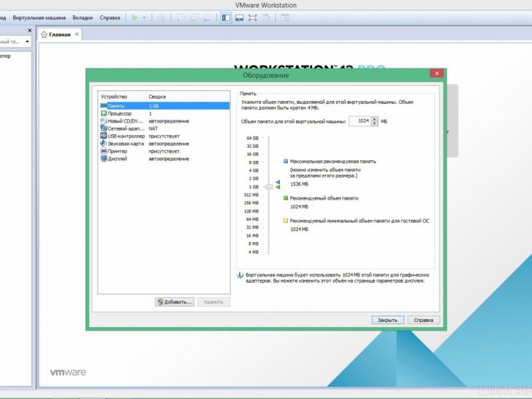Increase memory with the spinner up arrow

pyautogui.click(x=374, y=119)
